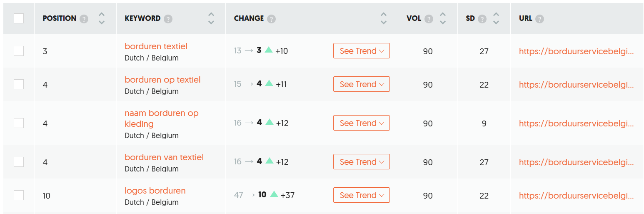Image resolution: width=644 pixels, height=214 pixels.
Task: Open See Trend for naam borduren op kleding
Action: pos(362,123)
